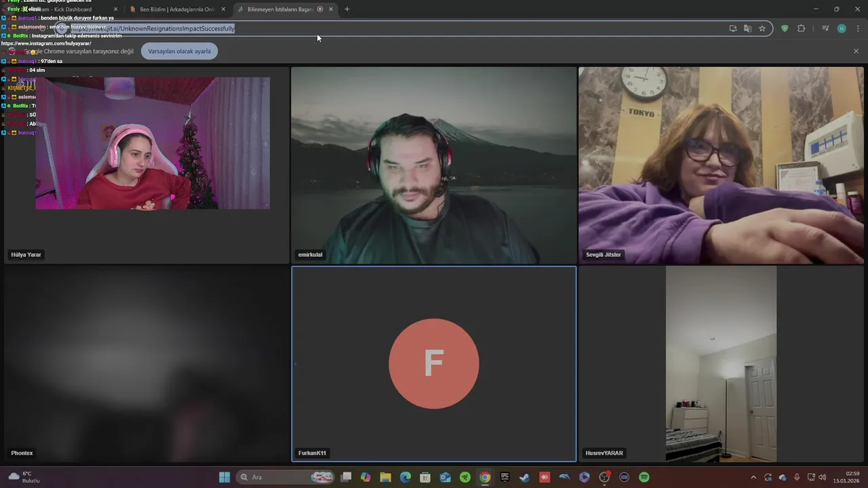Open Clipchamp icon in the taskbar

point(585,477)
